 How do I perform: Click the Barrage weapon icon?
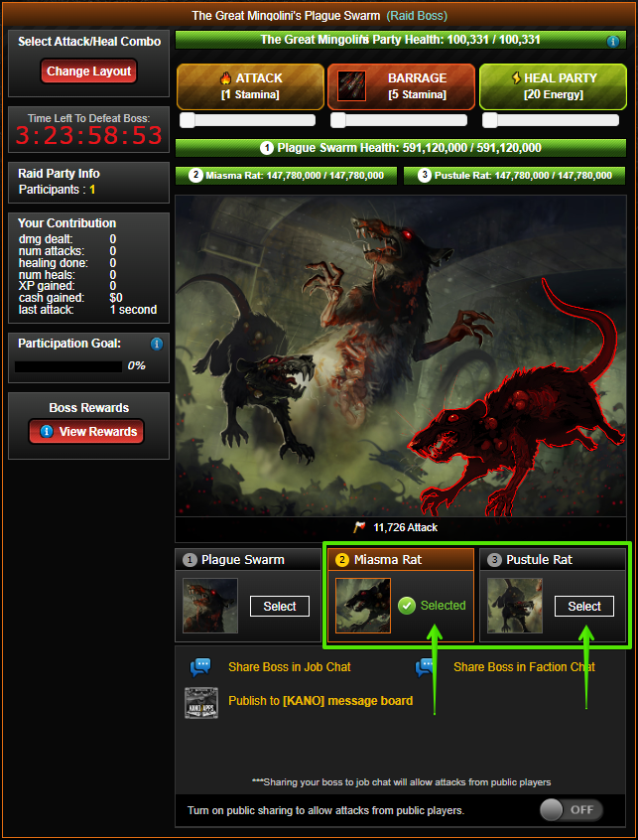(352, 86)
